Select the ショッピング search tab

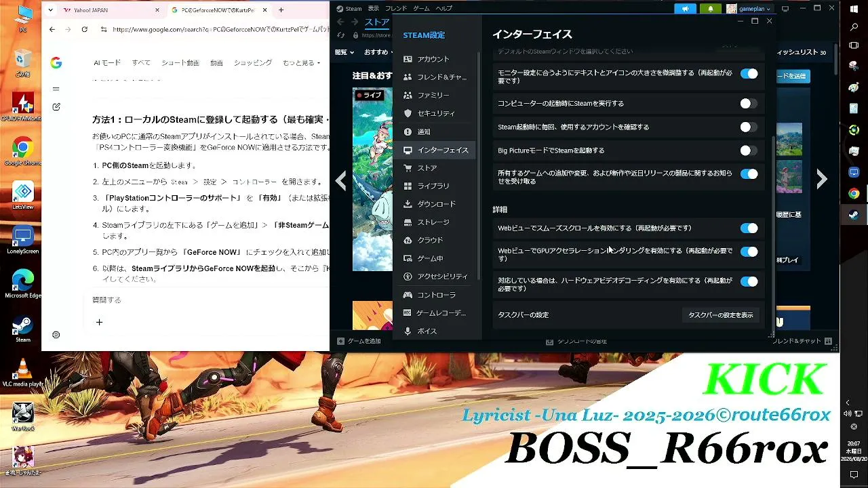tap(253, 63)
